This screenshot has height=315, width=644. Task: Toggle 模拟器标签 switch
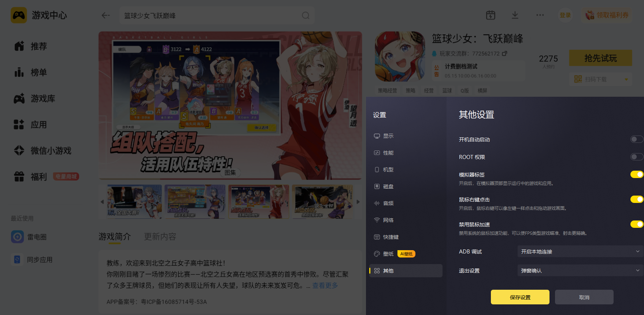click(637, 174)
